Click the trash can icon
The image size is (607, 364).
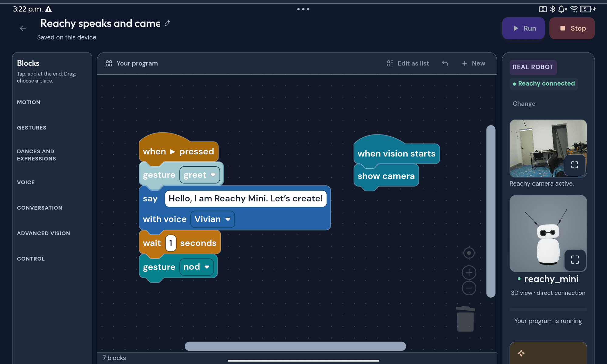465,319
